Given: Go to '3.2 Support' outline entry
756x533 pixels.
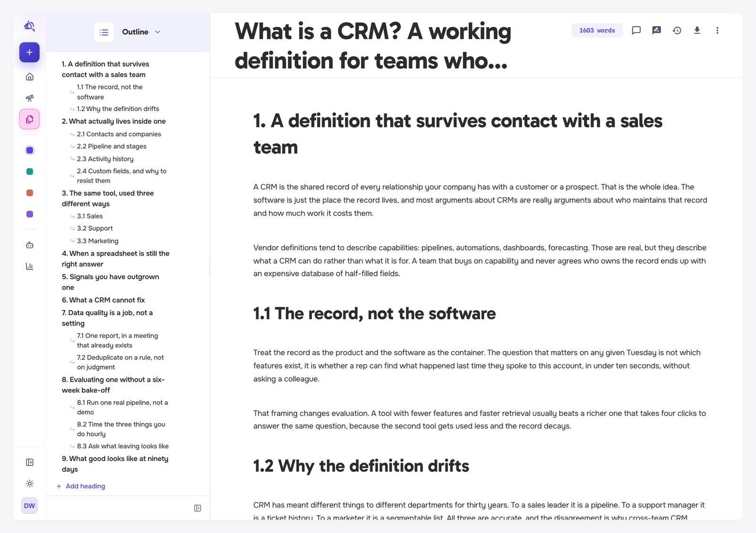Looking at the screenshot, I should click(94, 228).
